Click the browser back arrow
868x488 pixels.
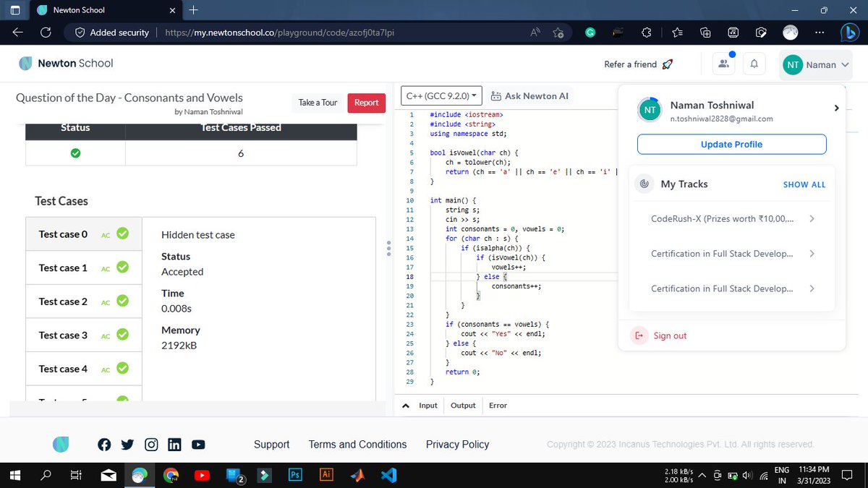[x=17, y=33]
